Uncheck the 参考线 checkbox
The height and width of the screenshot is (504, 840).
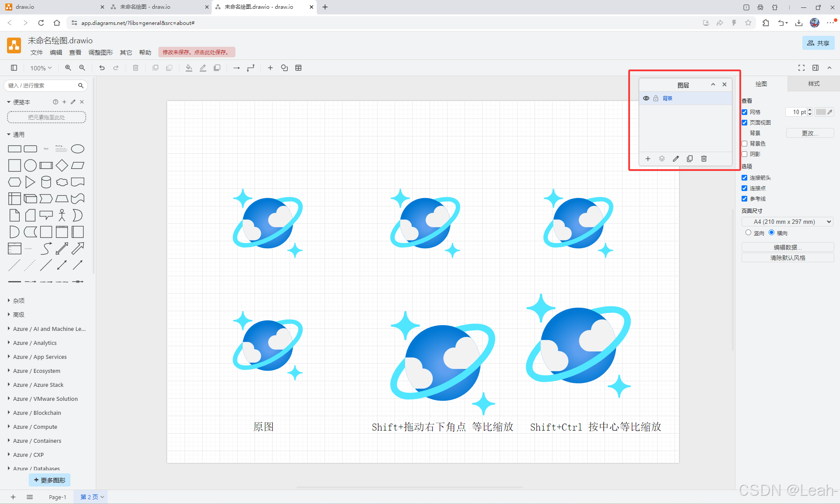745,199
